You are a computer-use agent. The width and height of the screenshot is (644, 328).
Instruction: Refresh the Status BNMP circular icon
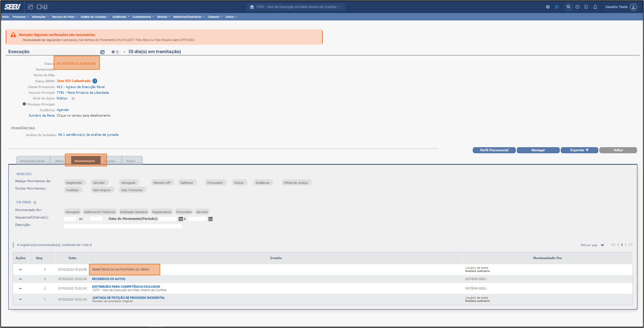point(95,81)
